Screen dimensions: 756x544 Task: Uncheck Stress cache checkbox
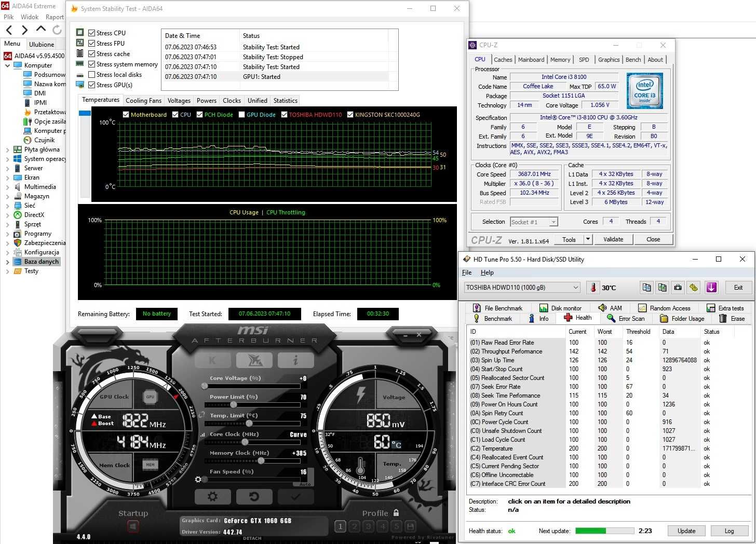(x=91, y=53)
